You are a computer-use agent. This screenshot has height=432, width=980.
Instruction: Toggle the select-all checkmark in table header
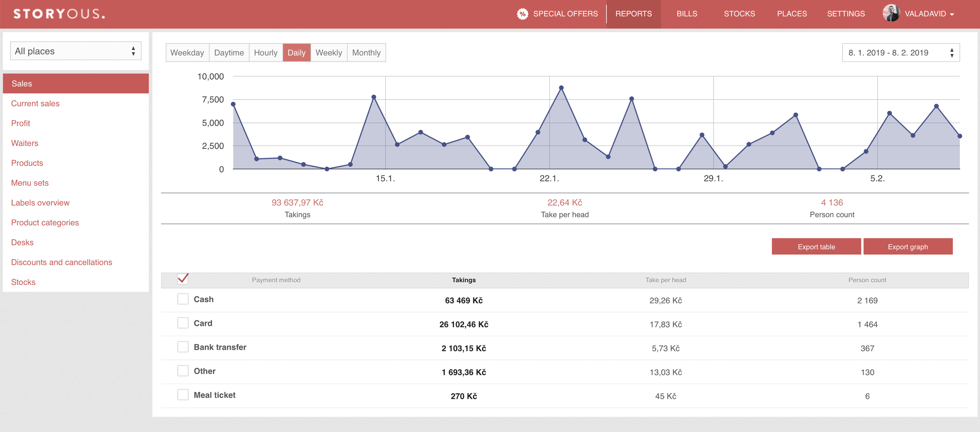(x=183, y=279)
